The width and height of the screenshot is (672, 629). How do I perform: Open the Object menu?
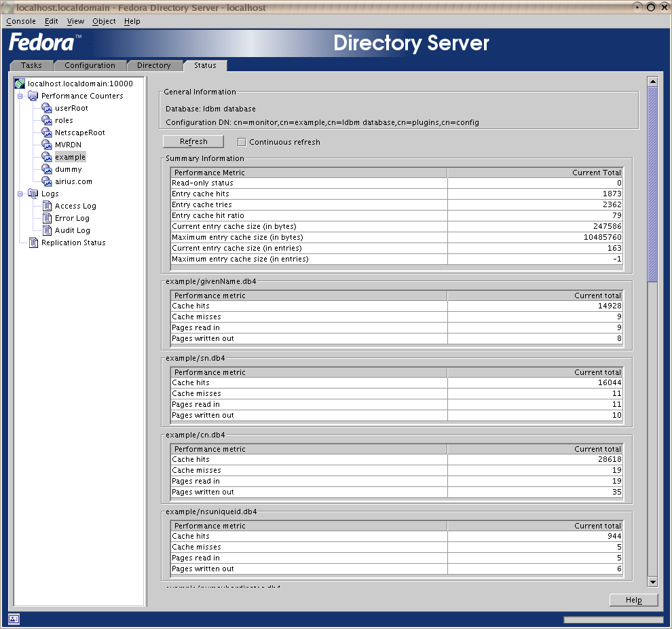[104, 21]
